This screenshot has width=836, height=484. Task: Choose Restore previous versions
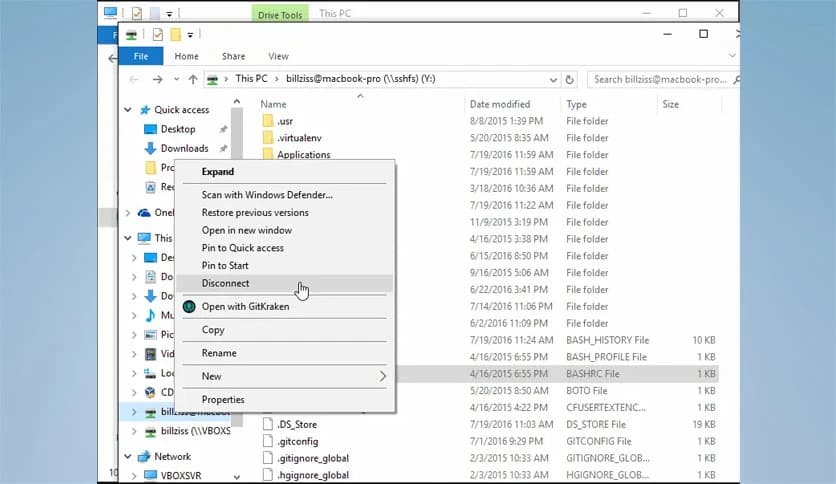284,212
